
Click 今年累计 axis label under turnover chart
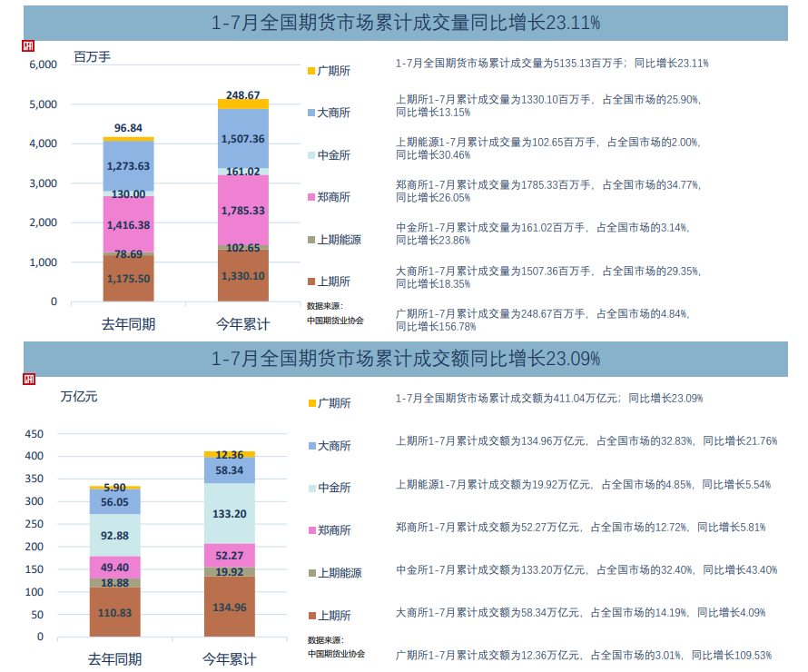click(x=230, y=659)
